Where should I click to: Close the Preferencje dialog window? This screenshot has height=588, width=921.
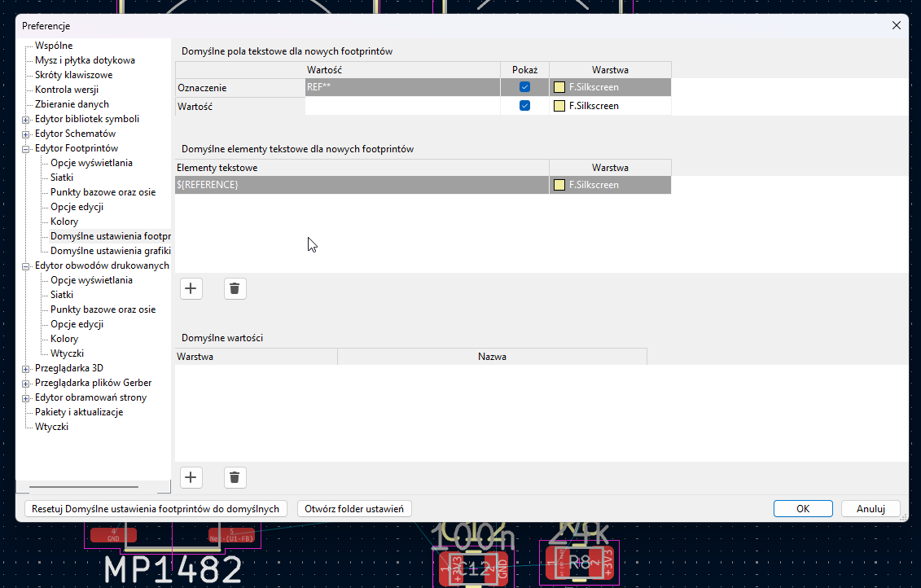click(x=897, y=25)
